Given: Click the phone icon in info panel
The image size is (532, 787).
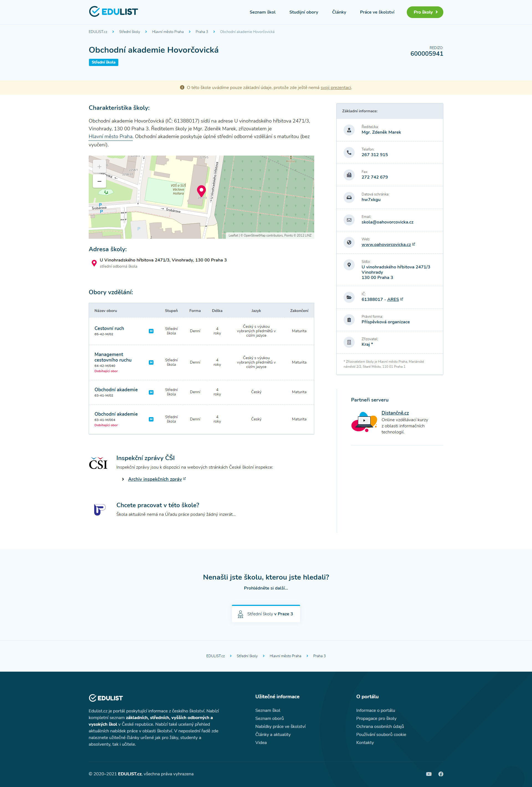Looking at the screenshot, I should pos(349,153).
